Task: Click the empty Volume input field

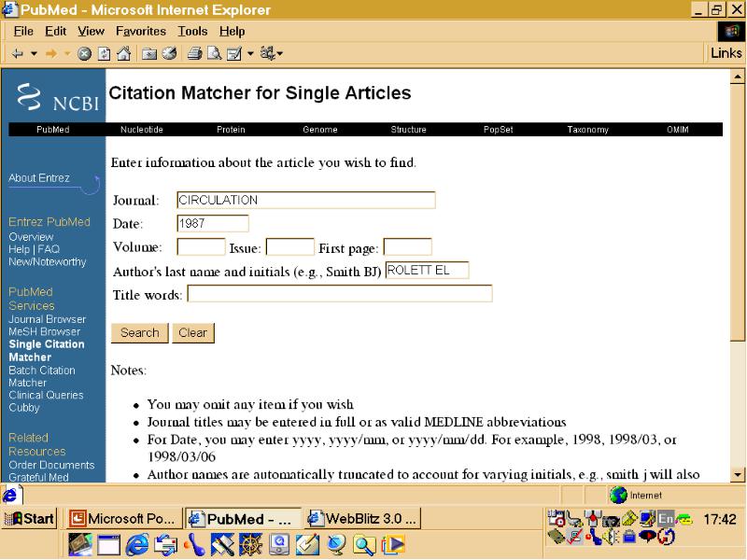Action: [x=201, y=246]
